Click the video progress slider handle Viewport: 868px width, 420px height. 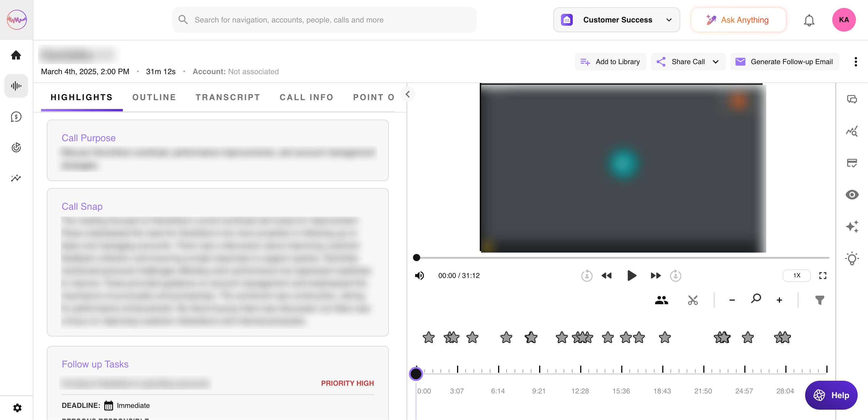point(417,258)
